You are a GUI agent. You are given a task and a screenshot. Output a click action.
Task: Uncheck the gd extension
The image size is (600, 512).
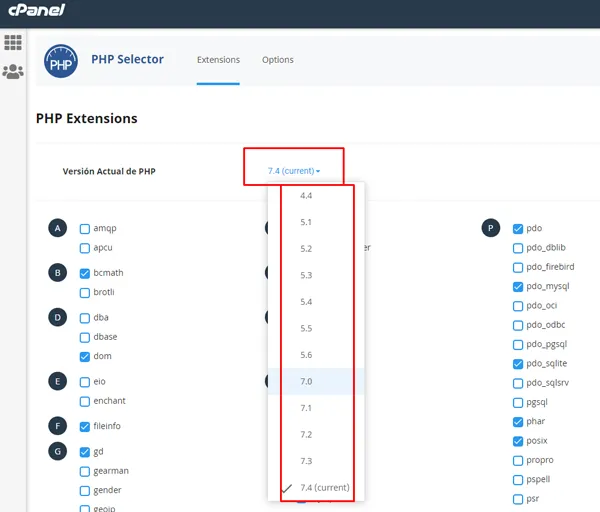[85, 452]
